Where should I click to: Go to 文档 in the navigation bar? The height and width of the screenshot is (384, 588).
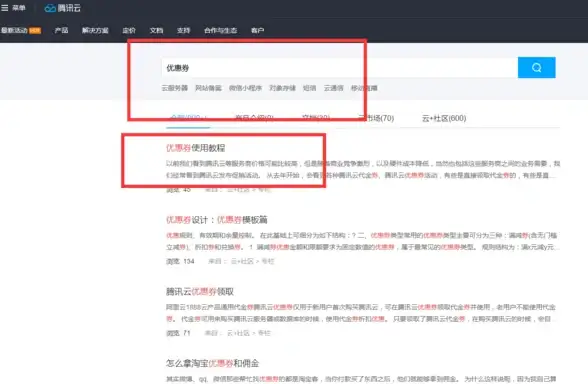click(156, 30)
